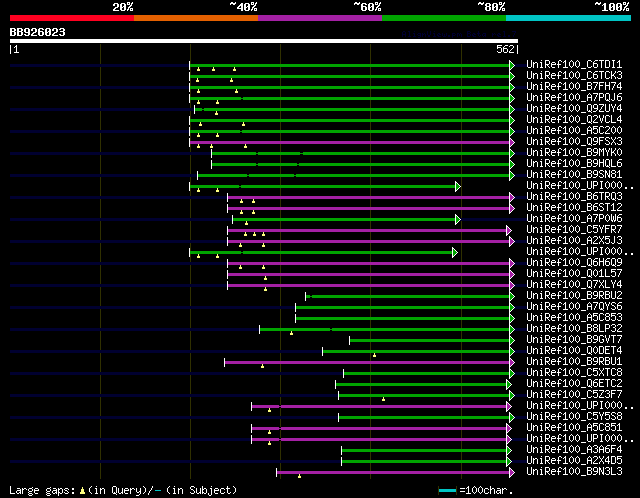Image resolution: width=640 pixels, height=498 pixels.
Task: Click the =100char. scale legend
Action: point(476,490)
